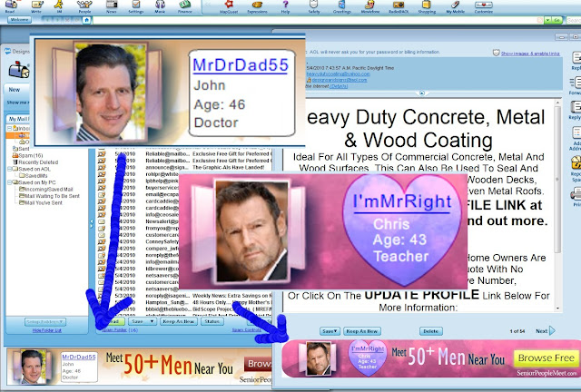Viewport: 581px width, 392px height.
Task: Select the SavedIMs folder
Action: click(x=34, y=176)
